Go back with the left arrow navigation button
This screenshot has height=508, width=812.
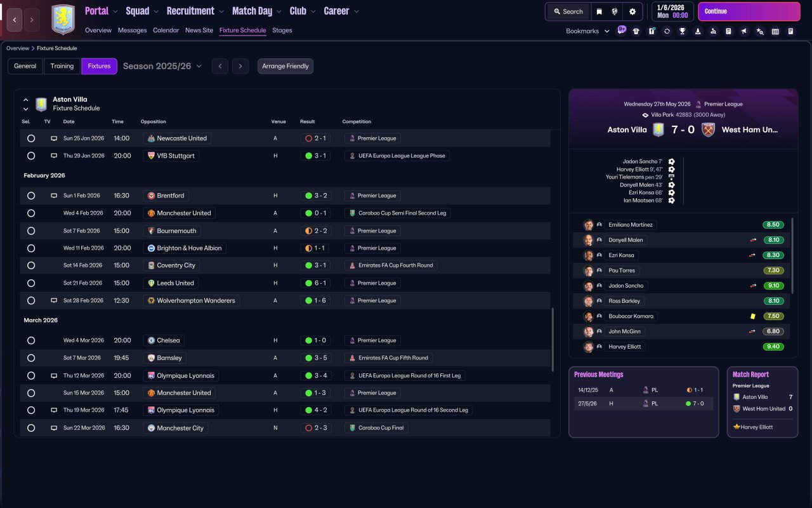coord(15,20)
